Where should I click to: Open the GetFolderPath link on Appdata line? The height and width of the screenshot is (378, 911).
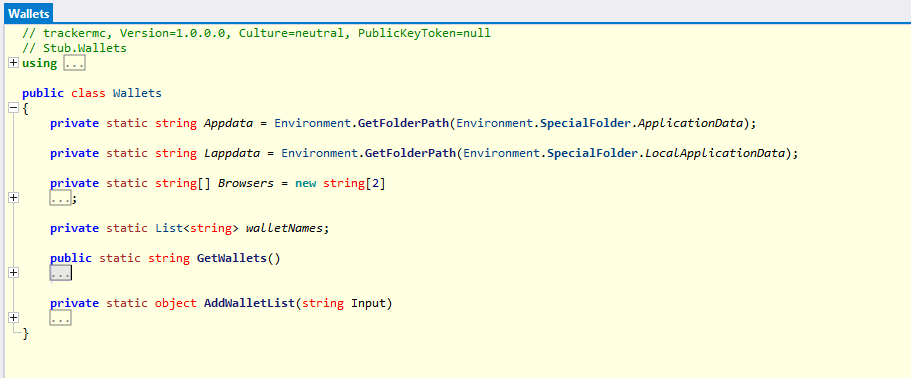[404, 123]
